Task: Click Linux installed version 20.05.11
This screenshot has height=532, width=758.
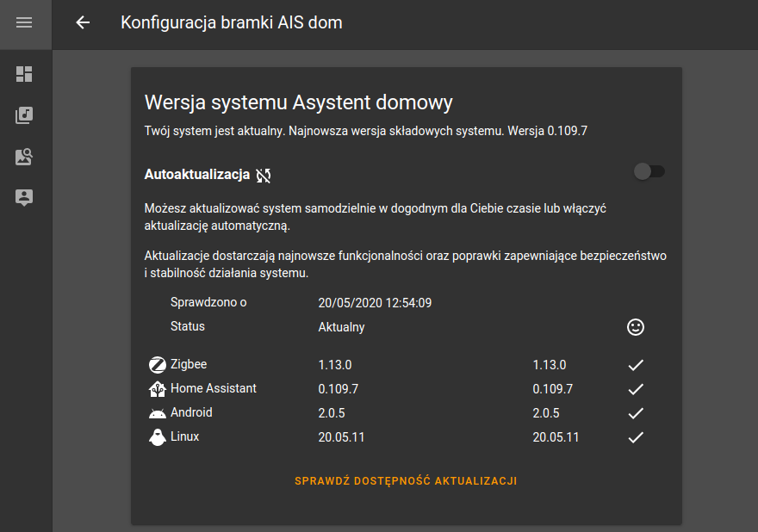Action: [341, 437]
